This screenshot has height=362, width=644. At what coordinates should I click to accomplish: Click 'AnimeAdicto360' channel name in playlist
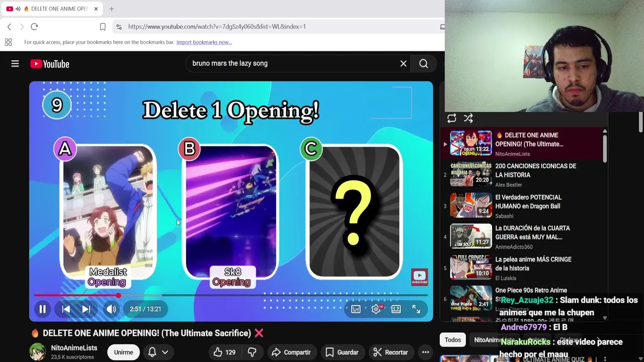[514, 247]
